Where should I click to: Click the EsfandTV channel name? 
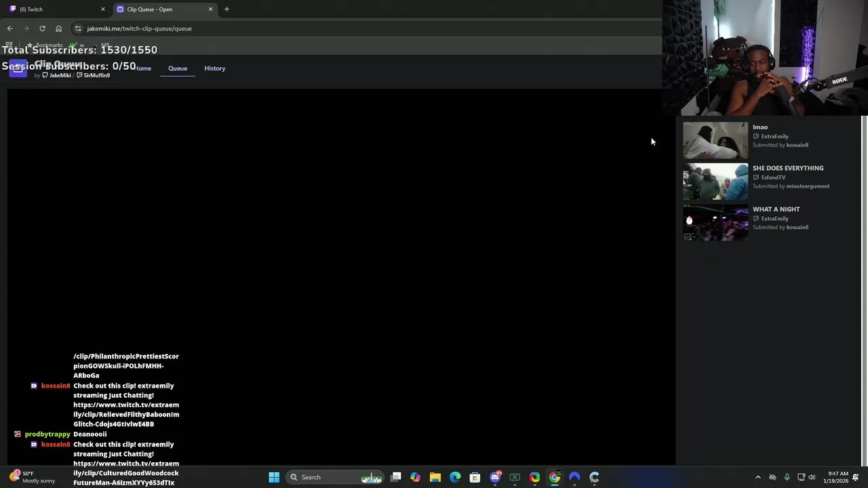coord(773,178)
